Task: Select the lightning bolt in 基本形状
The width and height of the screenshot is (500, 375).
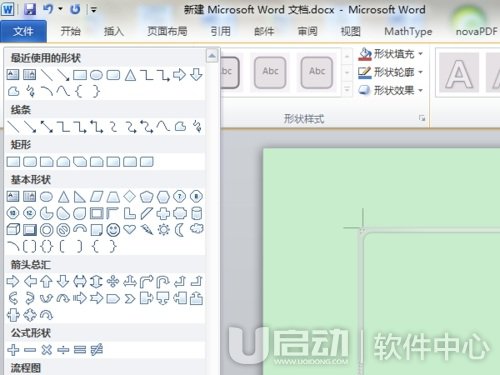Action: 146,230
